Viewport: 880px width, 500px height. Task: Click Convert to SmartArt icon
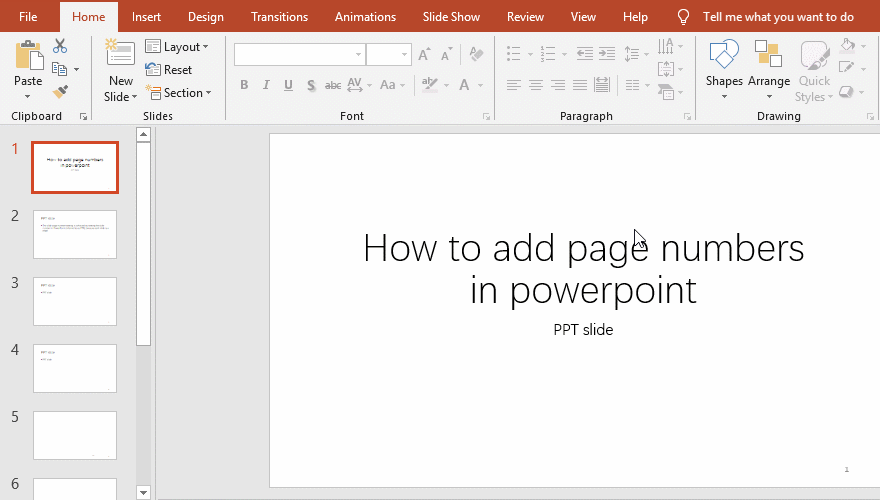click(x=666, y=92)
